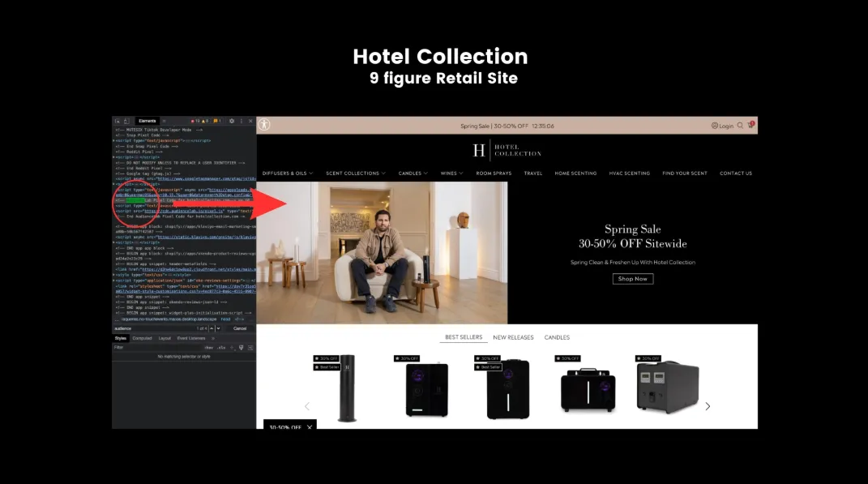
Task: Go to Room Sprays in the navigation
Action: (x=494, y=173)
